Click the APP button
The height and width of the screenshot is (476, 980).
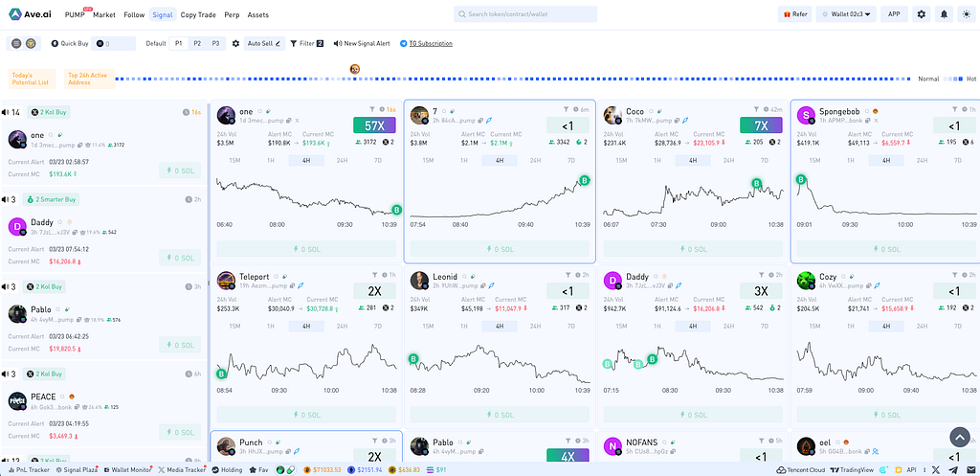(895, 14)
